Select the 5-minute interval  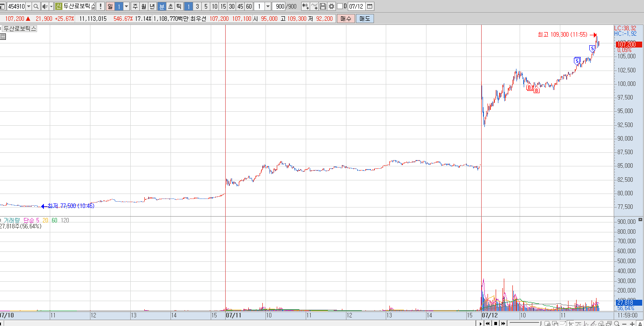coord(206,6)
